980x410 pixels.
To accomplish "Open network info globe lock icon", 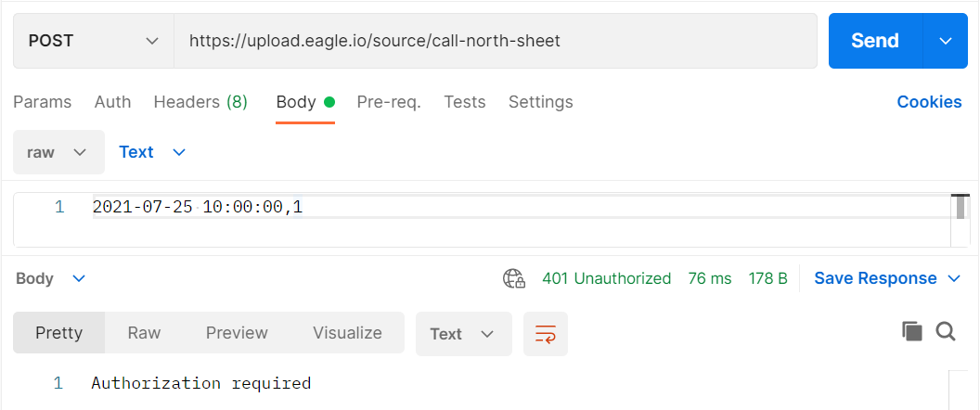I will click(x=514, y=279).
